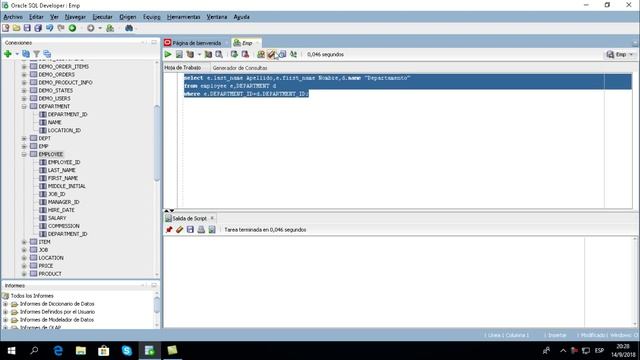Close the Salida de Script tab
This screenshot has height=360, width=640.
tap(212, 218)
